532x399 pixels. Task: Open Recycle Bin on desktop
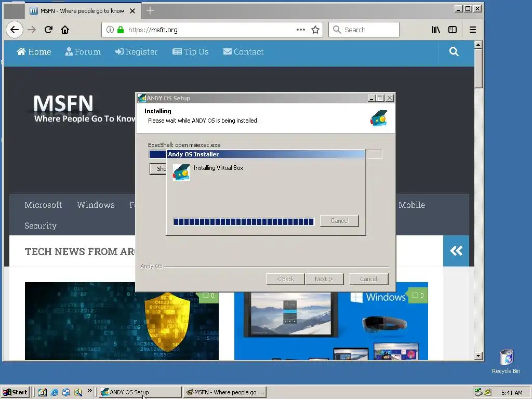click(506, 362)
